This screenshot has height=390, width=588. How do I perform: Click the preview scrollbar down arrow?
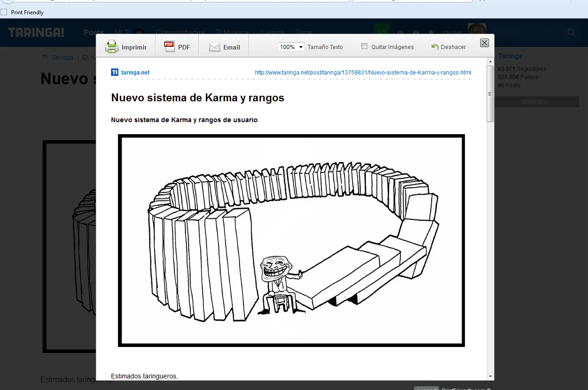[x=490, y=377]
